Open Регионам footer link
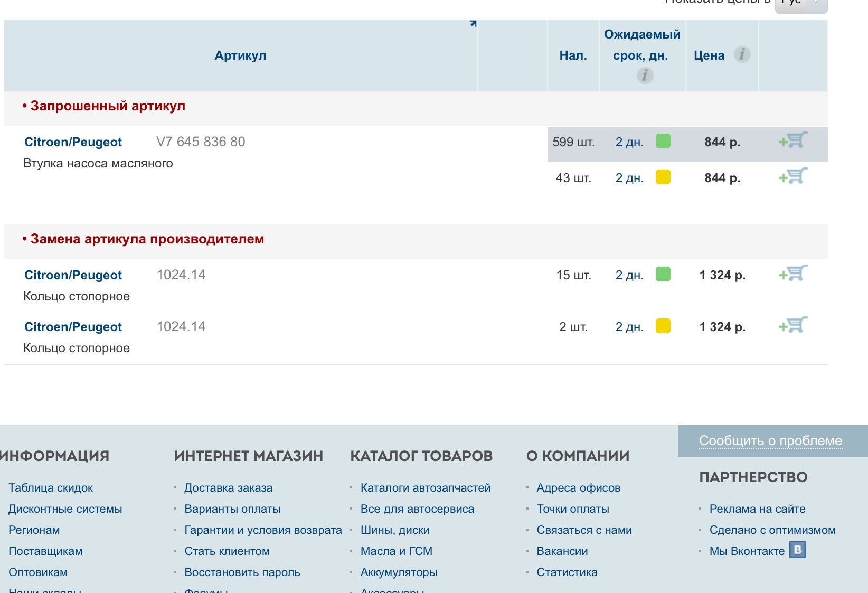This screenshot has height=593, width=868. tap(34, 530)
